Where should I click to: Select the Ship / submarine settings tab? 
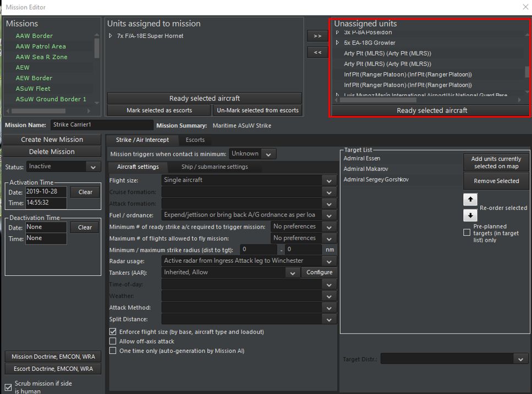[215, 167]
